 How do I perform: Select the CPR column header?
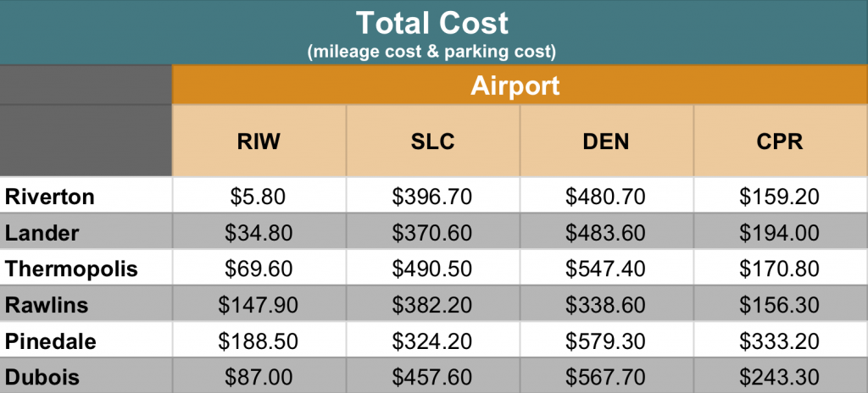tap(781, 141)
